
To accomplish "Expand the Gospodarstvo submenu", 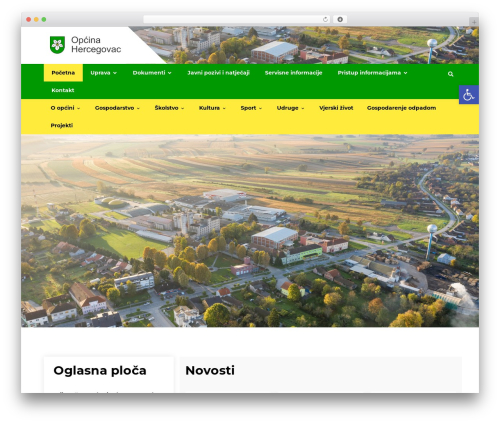I will tap(117, 108).
